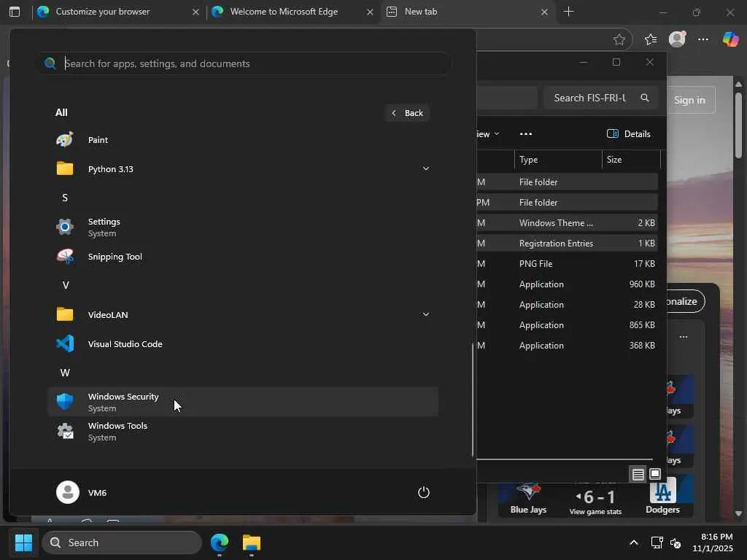Click the Blue Jays team logo
The height and width of the screenshot is (560, 747).
coord(528,491)
